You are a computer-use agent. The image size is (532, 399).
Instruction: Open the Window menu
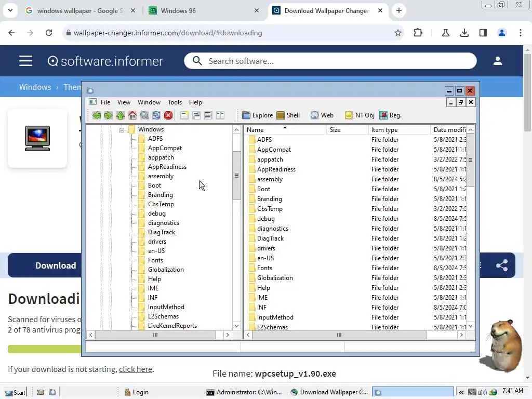[149, 102]
